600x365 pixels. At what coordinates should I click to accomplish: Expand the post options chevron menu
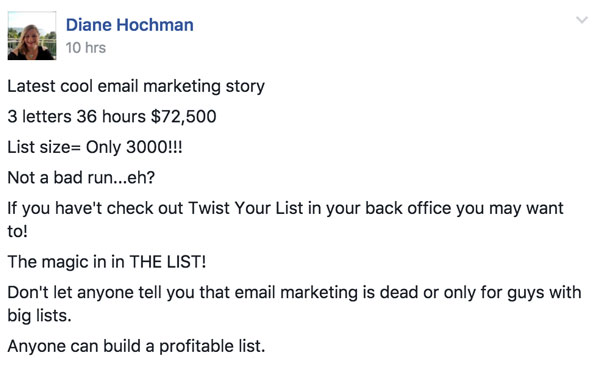click(582, 20)
